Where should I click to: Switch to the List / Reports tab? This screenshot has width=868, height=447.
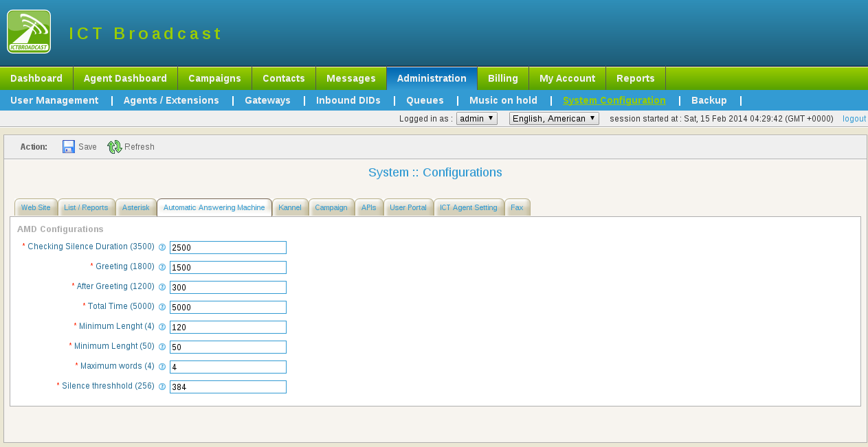[86, 207]
